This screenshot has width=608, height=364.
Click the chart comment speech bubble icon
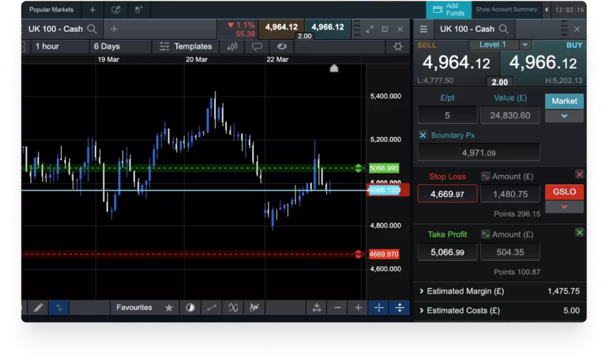257,47
